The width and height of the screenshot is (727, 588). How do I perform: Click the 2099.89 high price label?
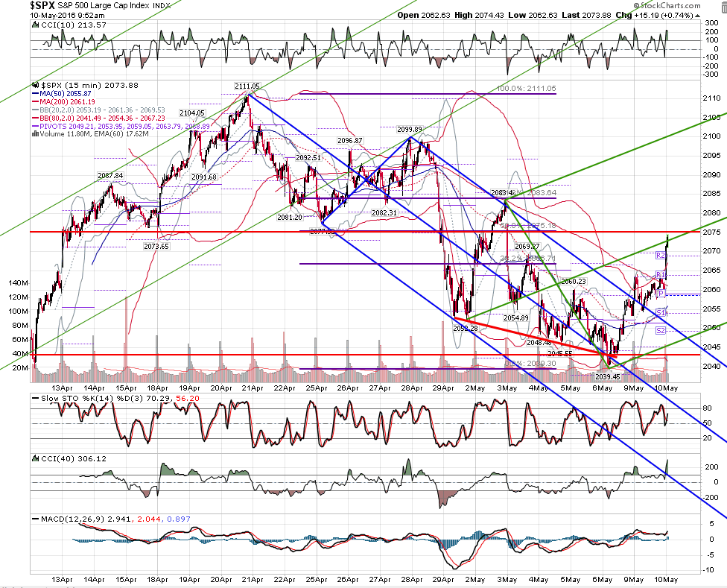click(410, 130)
